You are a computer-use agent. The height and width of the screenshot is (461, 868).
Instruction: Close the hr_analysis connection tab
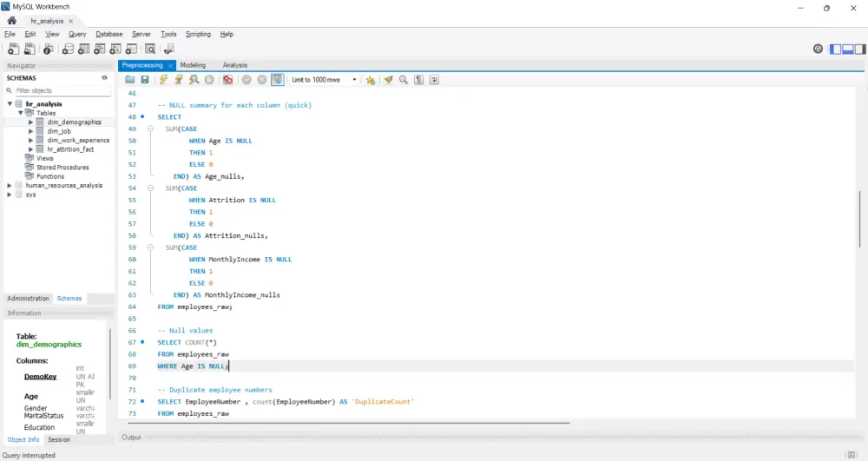(x=71, y=21)
